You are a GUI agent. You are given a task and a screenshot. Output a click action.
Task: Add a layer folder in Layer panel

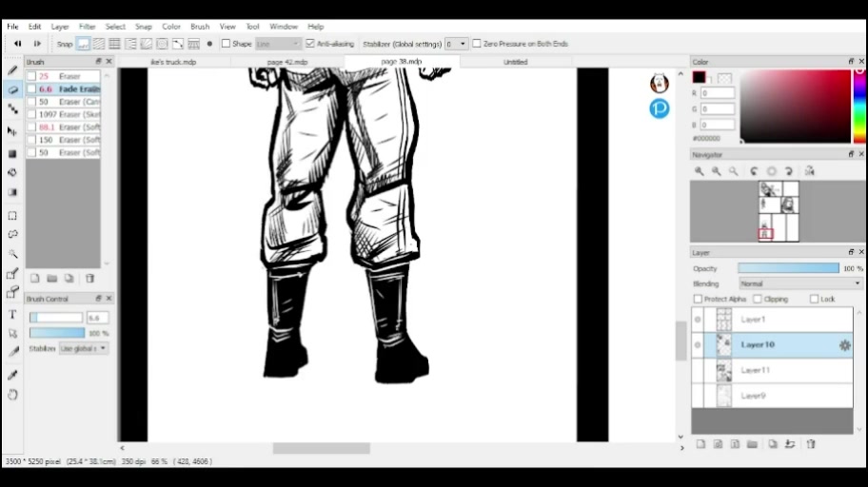[x=752, y=444]
